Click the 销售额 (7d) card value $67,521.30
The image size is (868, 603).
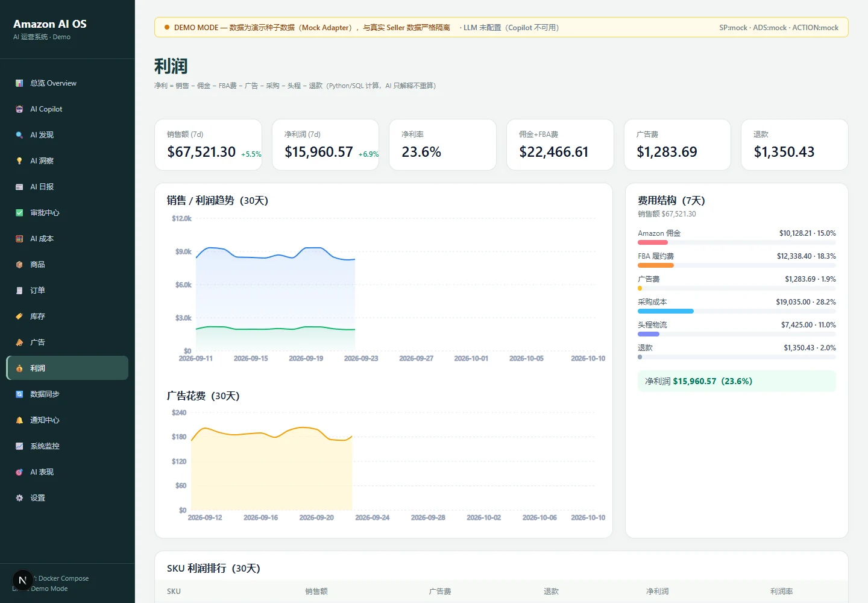coord(201,152)
